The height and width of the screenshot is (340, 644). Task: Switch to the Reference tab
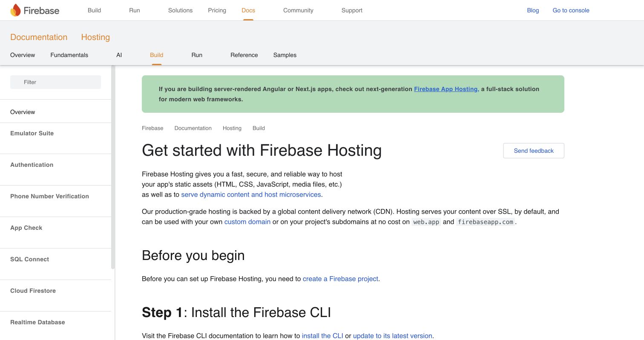click(244, 55)
